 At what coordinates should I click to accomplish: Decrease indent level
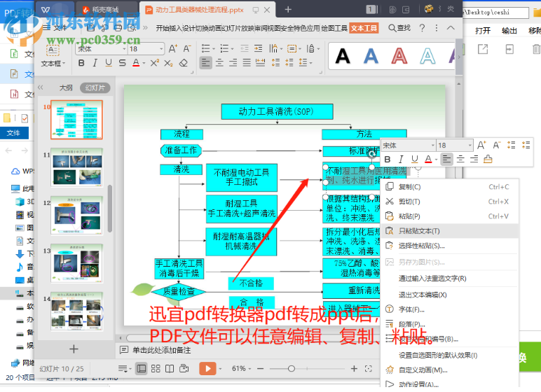245,48
